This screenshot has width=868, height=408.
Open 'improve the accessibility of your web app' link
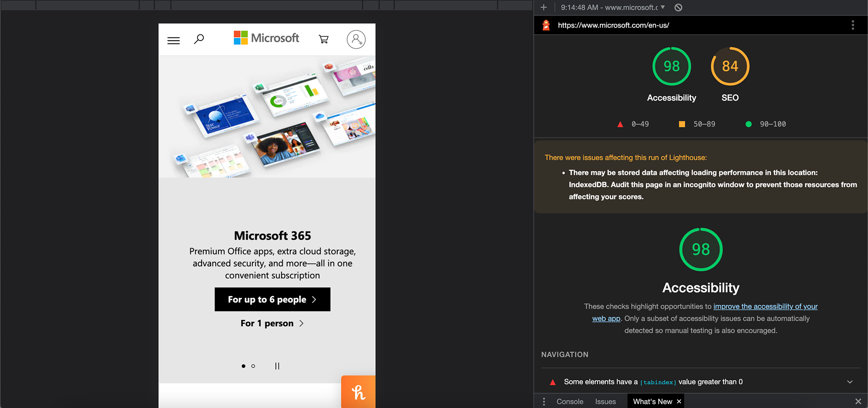point(765,307)
